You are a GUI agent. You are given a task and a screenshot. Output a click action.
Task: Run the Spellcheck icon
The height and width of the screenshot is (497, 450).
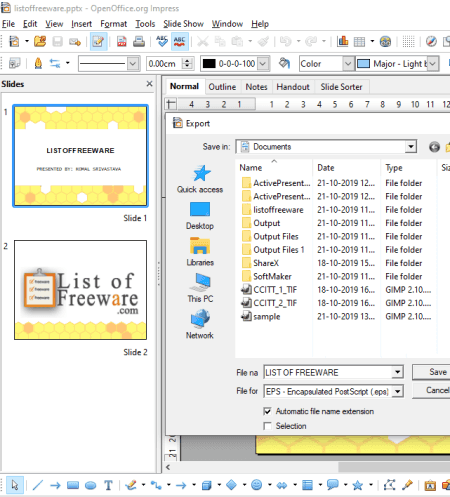point(162,42)
